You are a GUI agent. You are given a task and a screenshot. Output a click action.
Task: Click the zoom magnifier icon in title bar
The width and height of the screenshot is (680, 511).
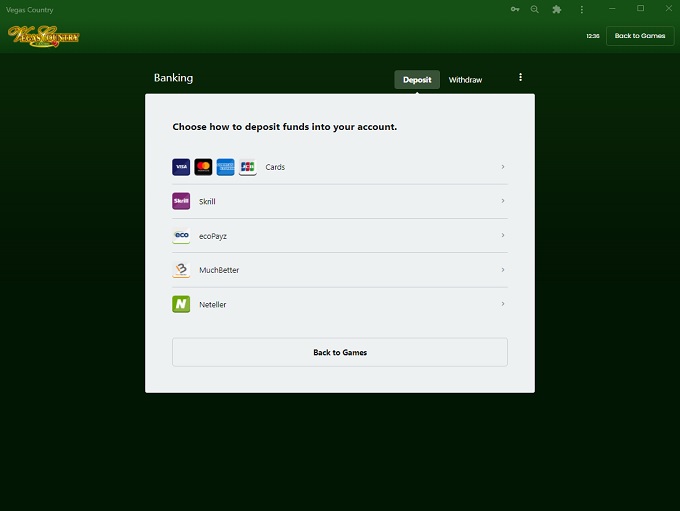pos(535,9)
